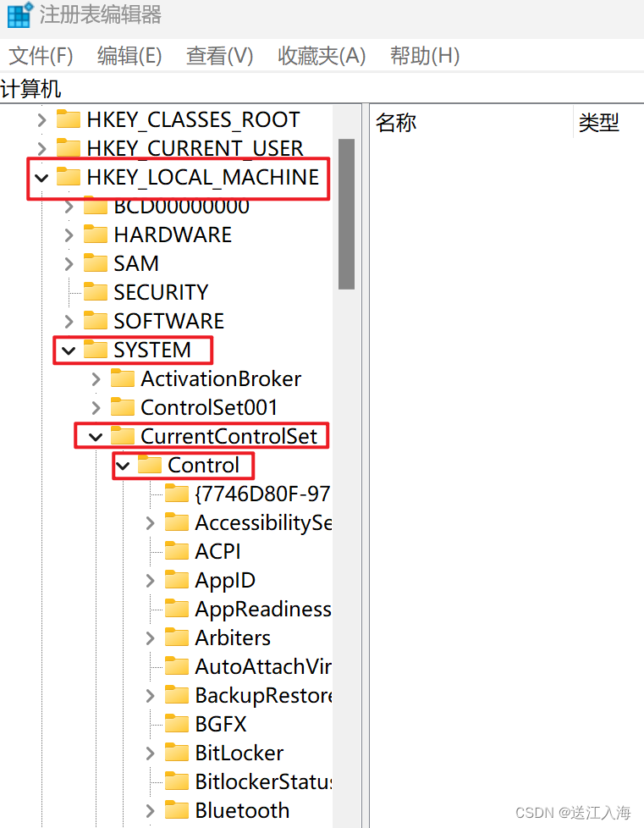This screenshot has height=828, width=644.
Task: Expand the HARDWARE key
Action: click(69, 235)
